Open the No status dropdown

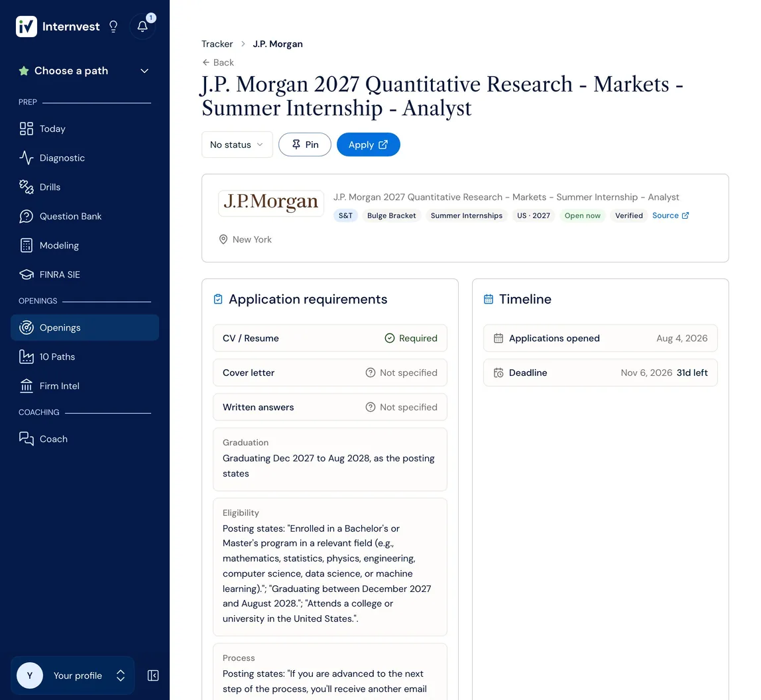pos(237,145)
